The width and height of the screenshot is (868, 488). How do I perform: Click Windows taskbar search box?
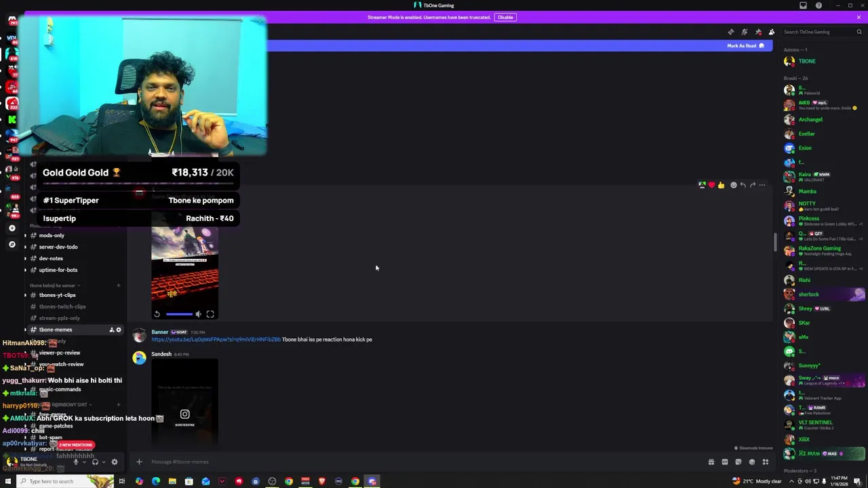(66, 481)
